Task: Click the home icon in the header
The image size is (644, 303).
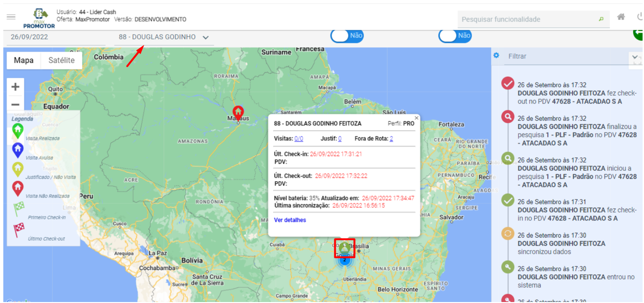Action: [621, 17]
